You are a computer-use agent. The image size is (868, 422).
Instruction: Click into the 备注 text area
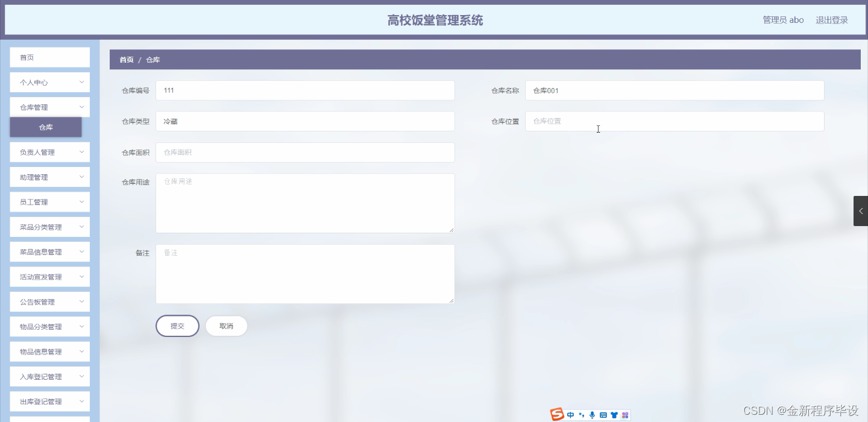pyautogui.click(x=305, y=274)
